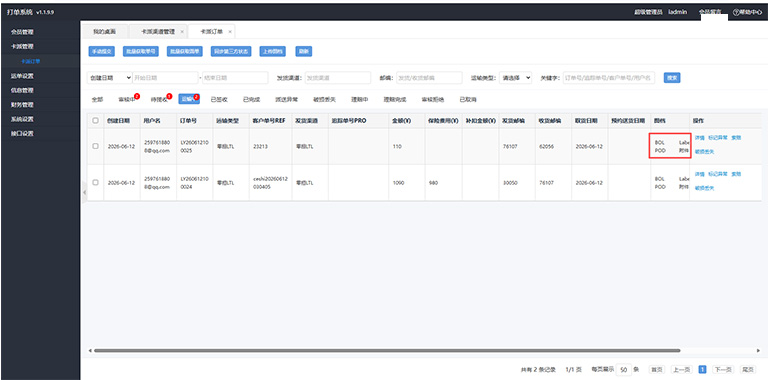Filter orders by 破损丢失 status tab
The height and width of the screenshot is (380, 770).
click(x=324, y=99)
